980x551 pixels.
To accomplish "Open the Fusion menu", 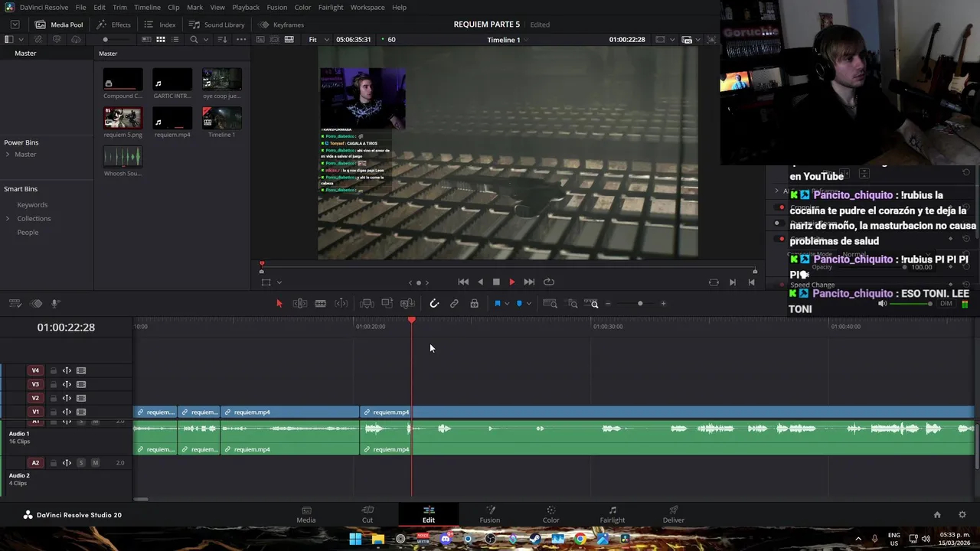I will tap(277, 7).
